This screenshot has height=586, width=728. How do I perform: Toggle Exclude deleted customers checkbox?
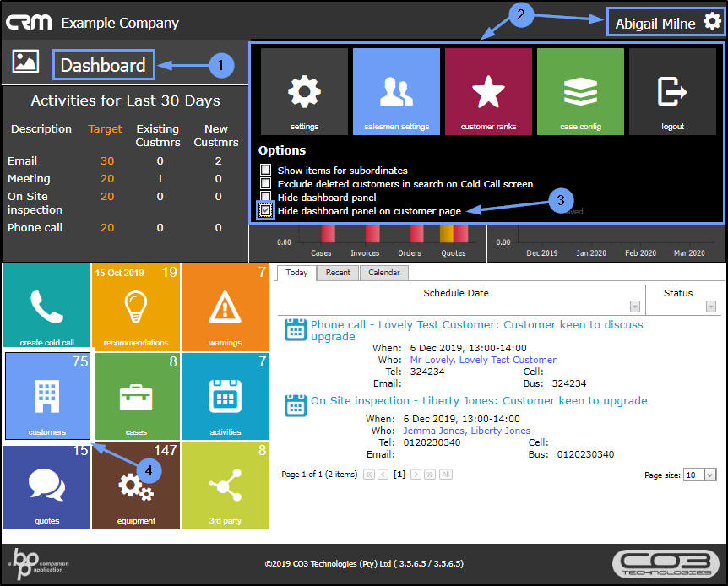[x=265, y=183]
